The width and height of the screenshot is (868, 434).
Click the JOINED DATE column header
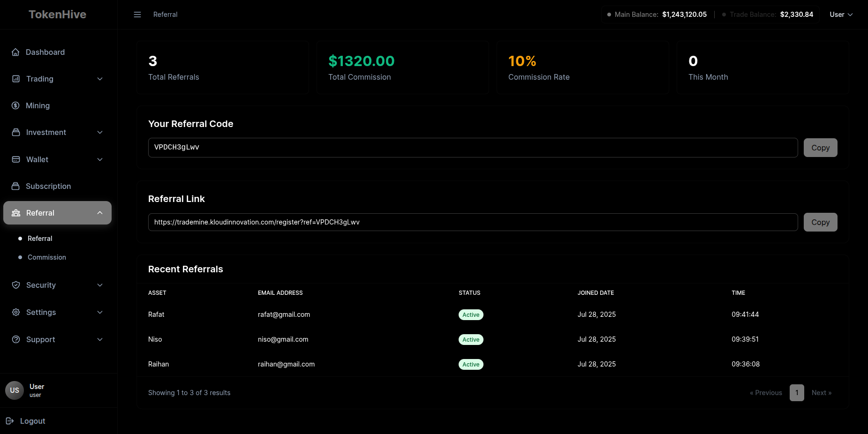(x=596, y=293)
